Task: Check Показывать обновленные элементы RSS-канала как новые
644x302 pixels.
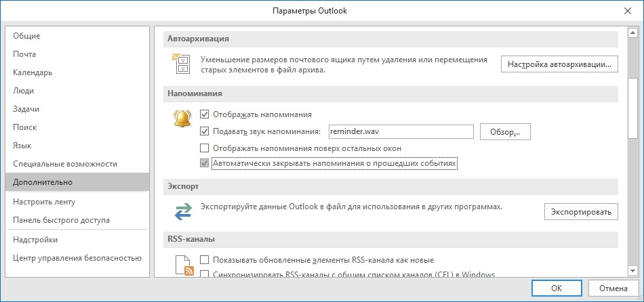Action: coord(204,260)
